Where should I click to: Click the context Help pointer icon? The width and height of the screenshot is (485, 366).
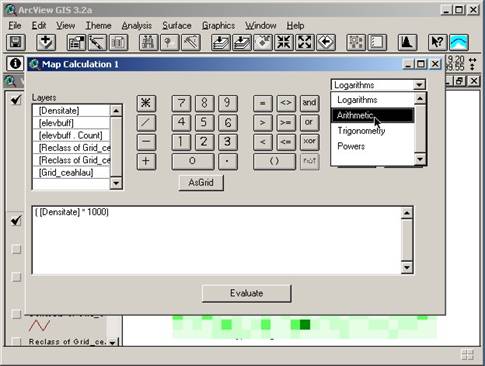pos(437,42)
